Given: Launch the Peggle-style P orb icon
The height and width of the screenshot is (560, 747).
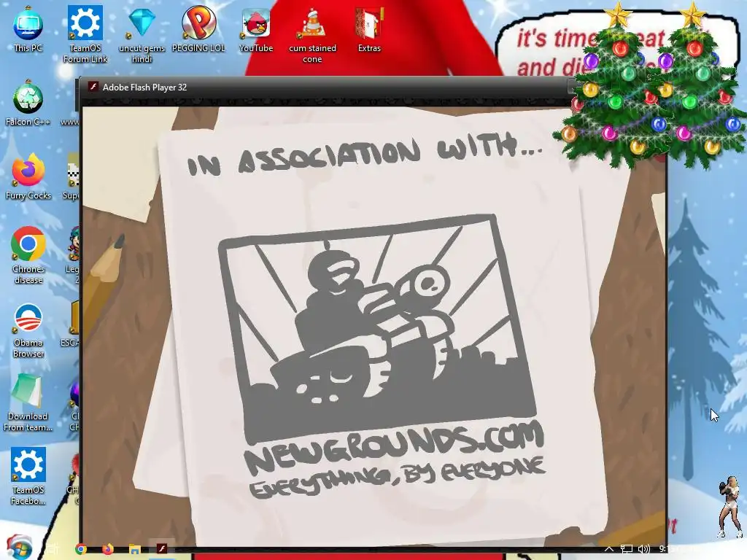Looking at the screenshot, I should pos(198,28).
